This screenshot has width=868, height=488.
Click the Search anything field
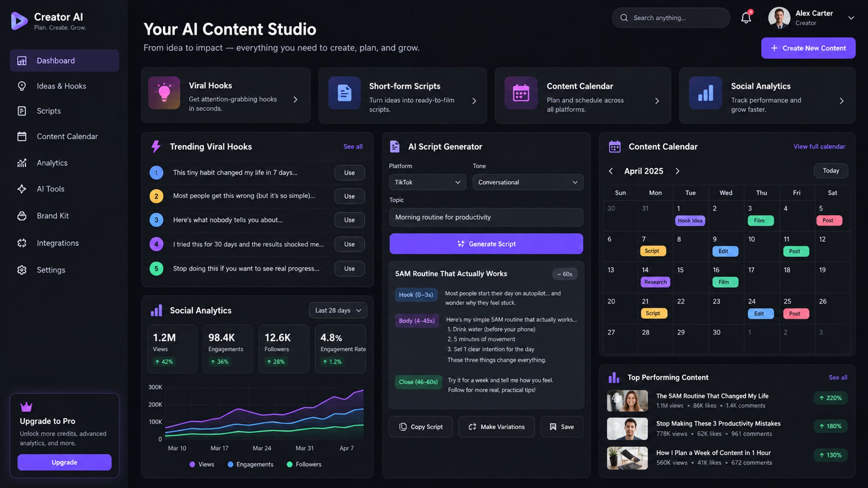[x=671, y=18]
